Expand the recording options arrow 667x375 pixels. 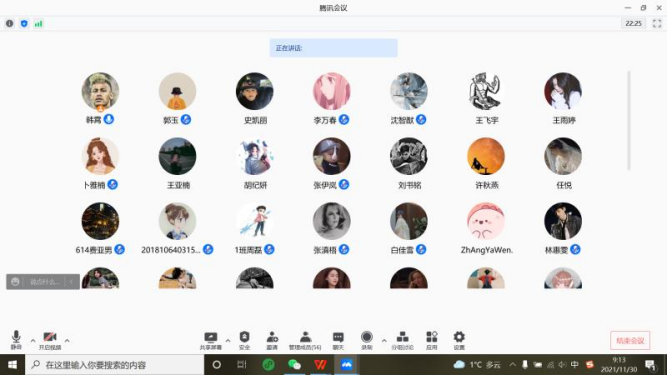click(x=384, y=341)
